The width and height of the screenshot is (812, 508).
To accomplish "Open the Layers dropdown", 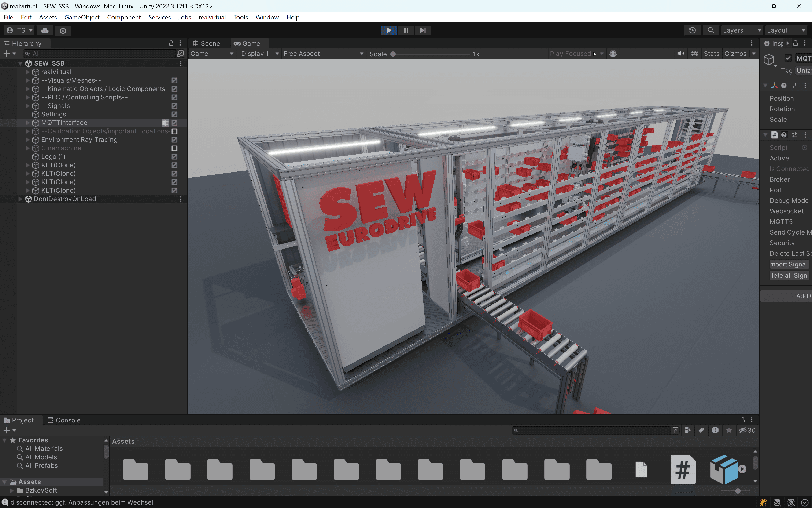I will (x=742, y=30).
